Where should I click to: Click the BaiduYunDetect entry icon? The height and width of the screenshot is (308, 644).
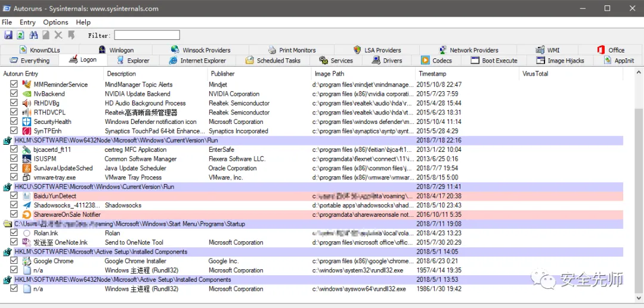click(27, 196)
